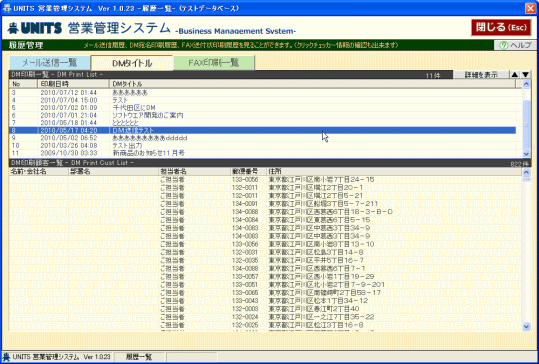This screenshot has height=364, width=539.
Task: Click the UNITS icon in the title bar
Action: [7, 9]
